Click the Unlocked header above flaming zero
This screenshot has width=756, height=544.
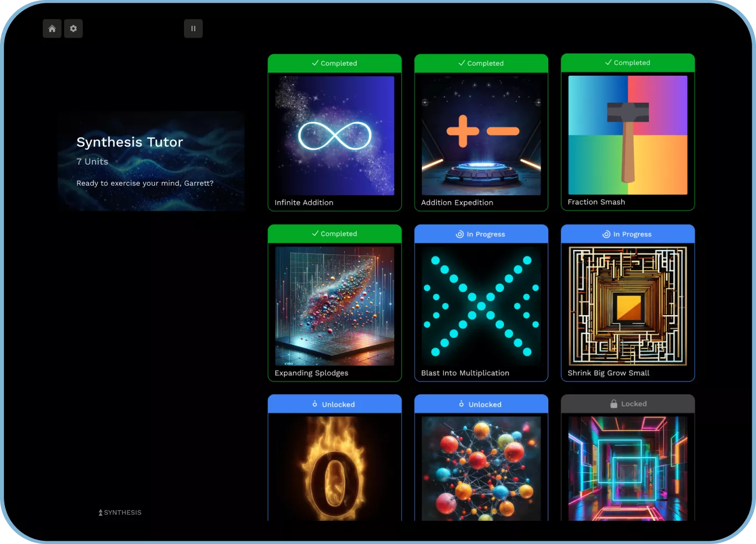[335, 404]
